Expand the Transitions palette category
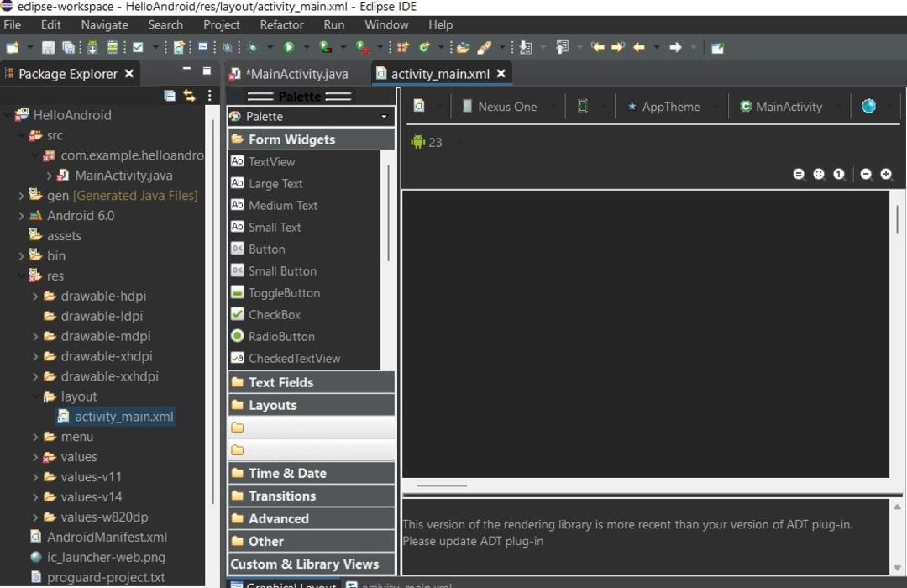Image resolution: width=907 pixels, height=588 pixels. 311,496
